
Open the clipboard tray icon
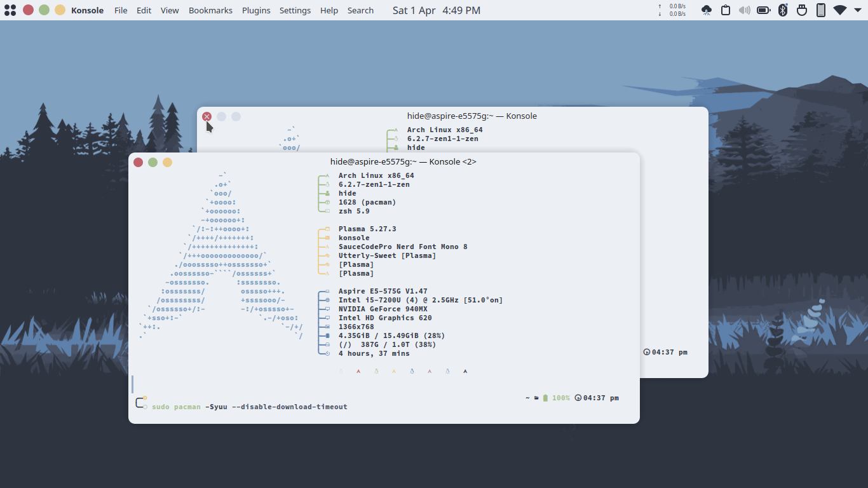point(726,10)
